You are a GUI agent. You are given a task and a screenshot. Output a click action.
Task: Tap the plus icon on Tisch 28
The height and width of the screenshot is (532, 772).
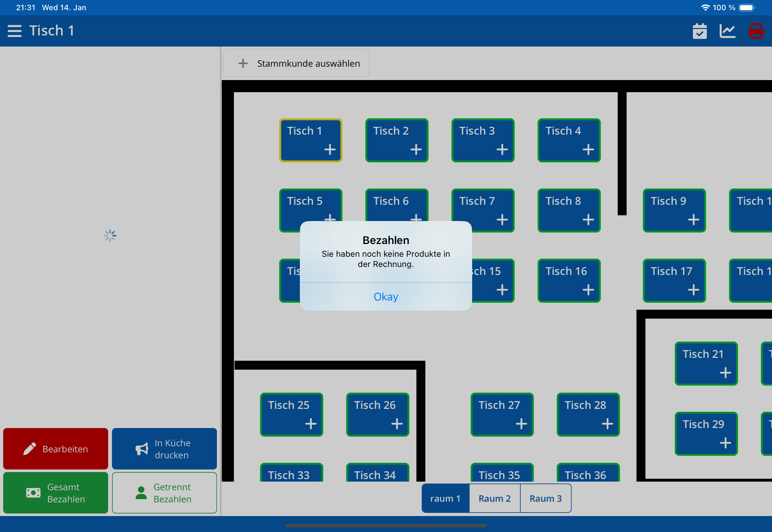click(x=607, y=424)
